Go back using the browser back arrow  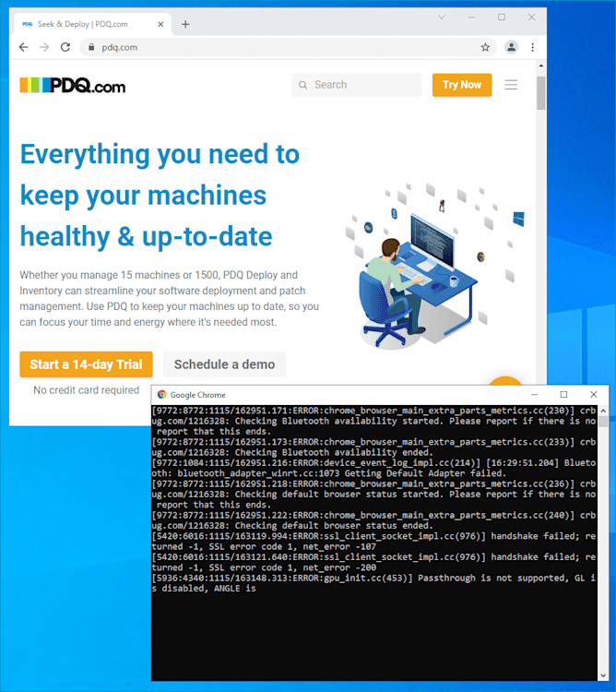pos(23,47)
